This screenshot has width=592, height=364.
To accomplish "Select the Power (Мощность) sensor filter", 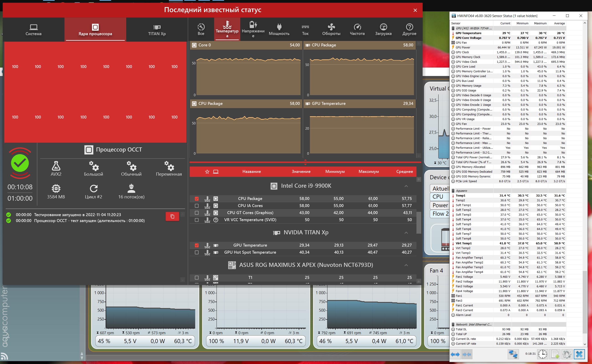I will coord(279,29).
